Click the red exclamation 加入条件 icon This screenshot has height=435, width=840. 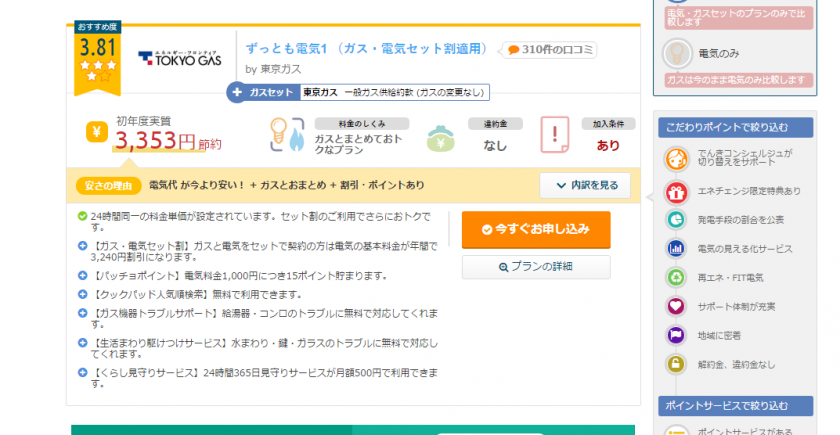click(555, 134)
